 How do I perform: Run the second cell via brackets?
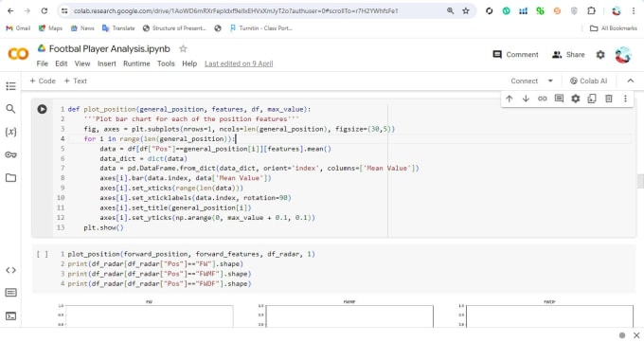coord(43,255)
